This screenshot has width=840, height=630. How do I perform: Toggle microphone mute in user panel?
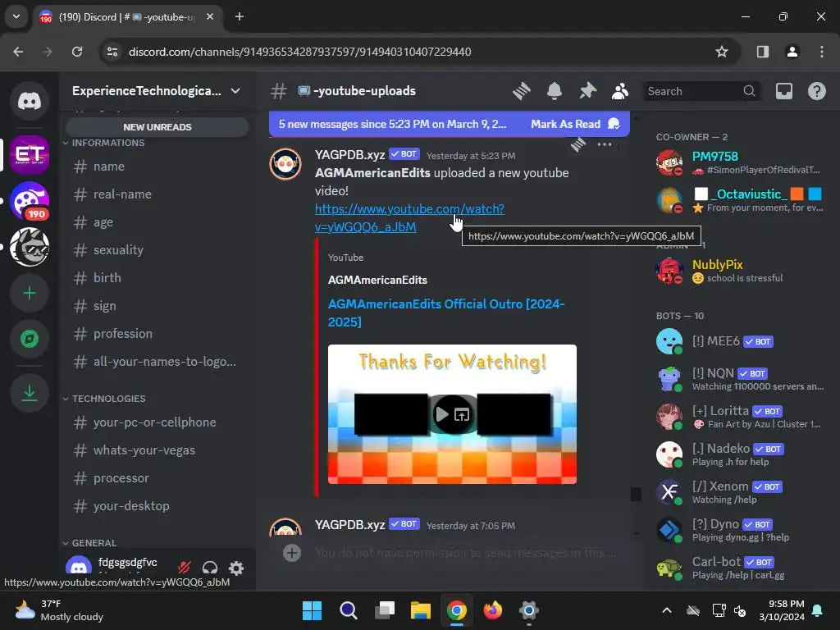coord(185,568)
